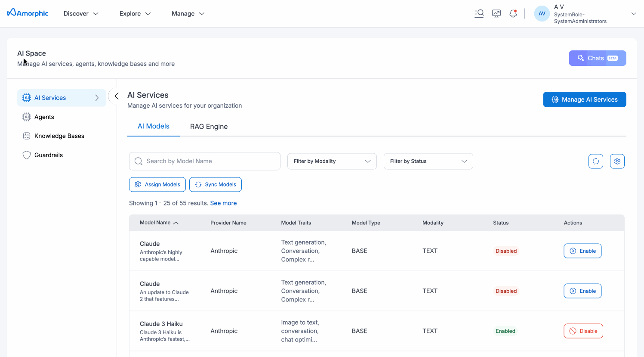Open the global search icon in header
This screenshot has width=644, height=357.
coord(479,14)
